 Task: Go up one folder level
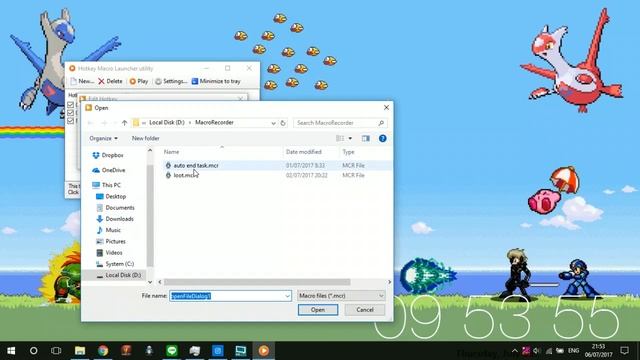pos(124,123)
